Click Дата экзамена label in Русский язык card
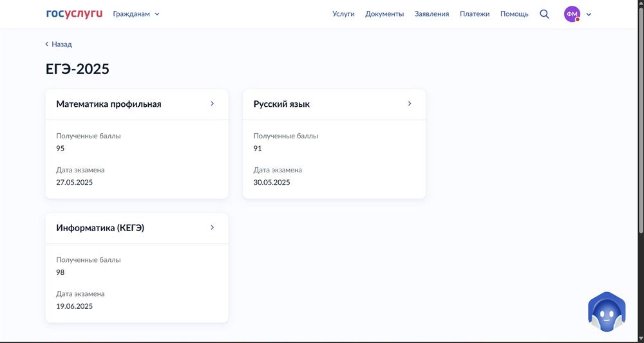644x343 pixels. click(x=278, y=170)
